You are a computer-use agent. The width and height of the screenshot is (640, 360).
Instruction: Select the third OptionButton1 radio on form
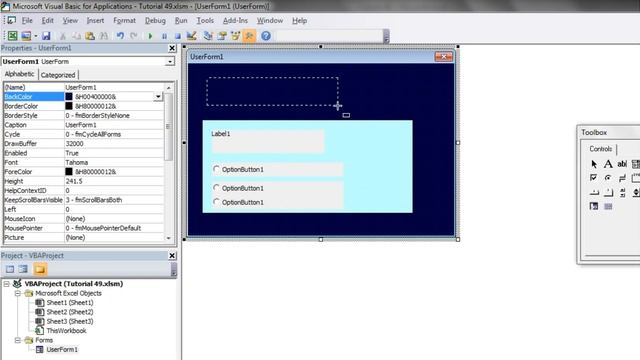pyautogui.click(x=216, y=202)
